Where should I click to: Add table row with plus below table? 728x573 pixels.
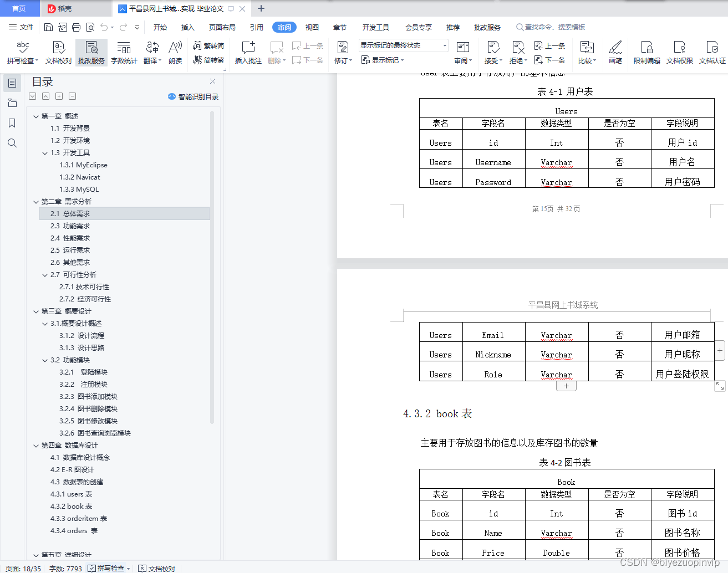pos(566,386)
